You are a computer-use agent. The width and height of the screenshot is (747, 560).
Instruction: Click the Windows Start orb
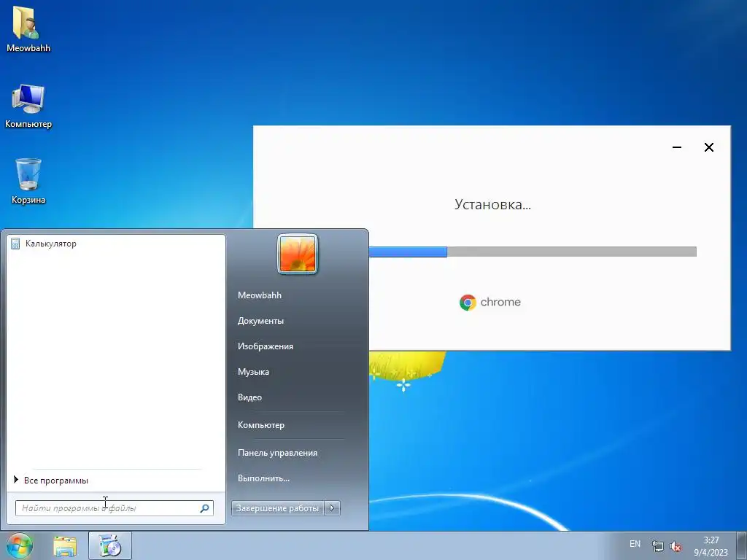[x=20, y=545]
